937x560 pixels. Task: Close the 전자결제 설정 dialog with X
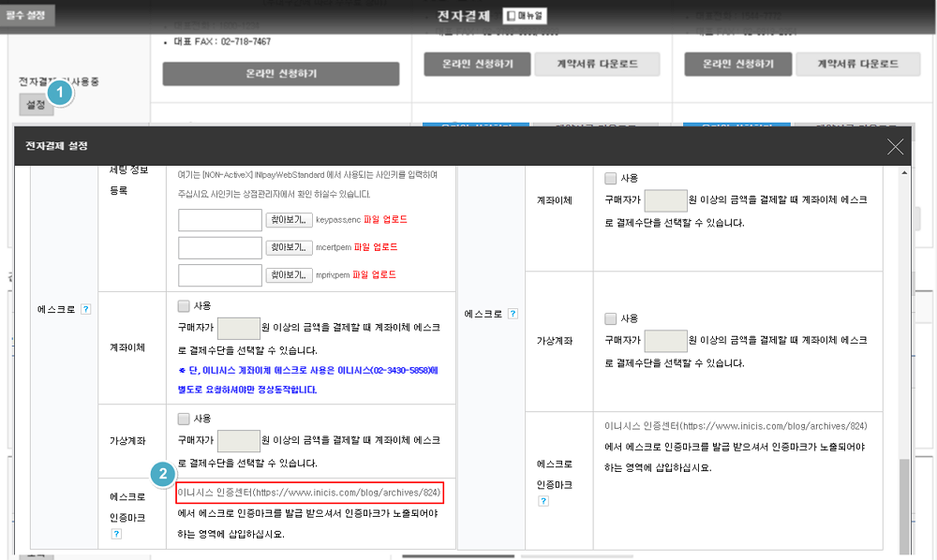tap(895, 146)
